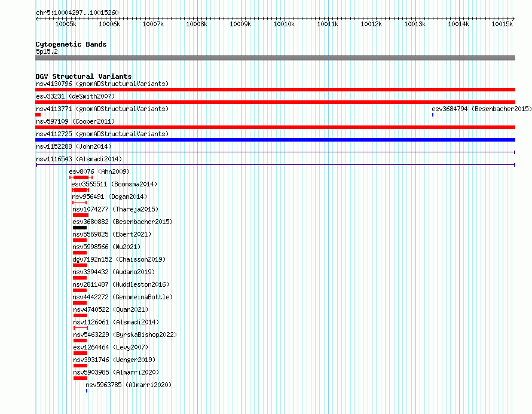Click the nsv1152288 (John2014) label

(74, 146)
